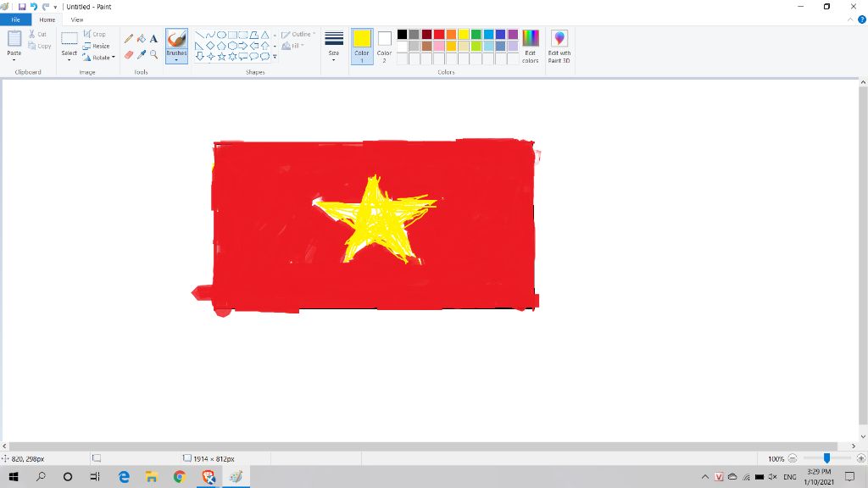Click the vertical scrollbar down arrow

(863, 437)
